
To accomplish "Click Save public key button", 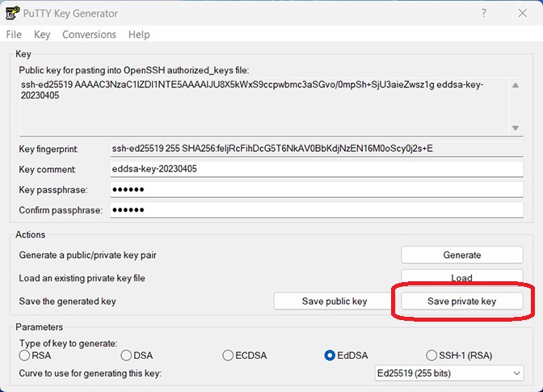I will coord(335,301).
